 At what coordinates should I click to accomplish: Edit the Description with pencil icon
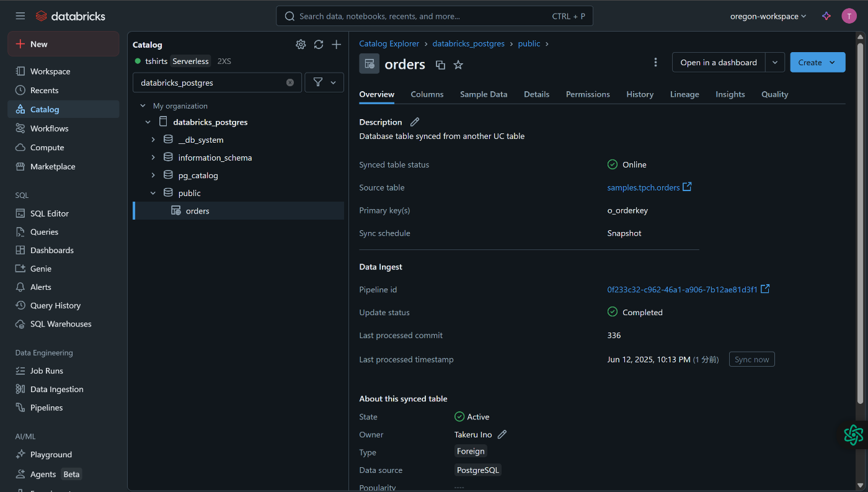pyautogui.click(x=415, y=122)
